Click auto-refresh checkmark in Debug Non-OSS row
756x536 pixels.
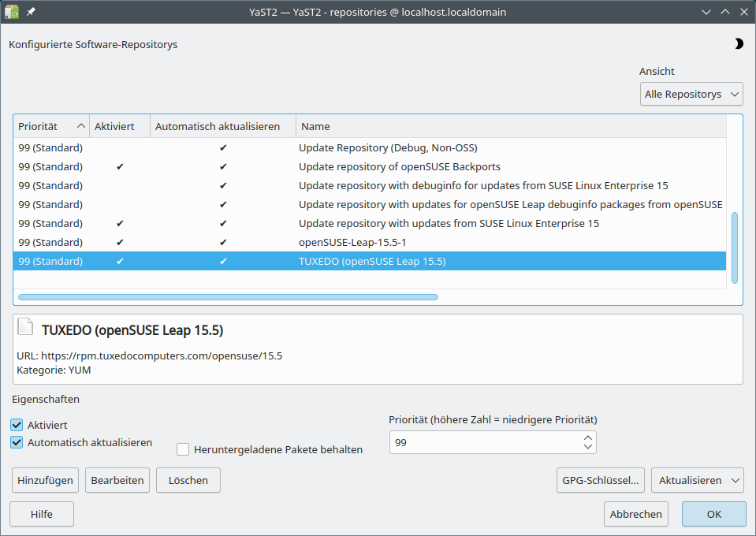223,147
